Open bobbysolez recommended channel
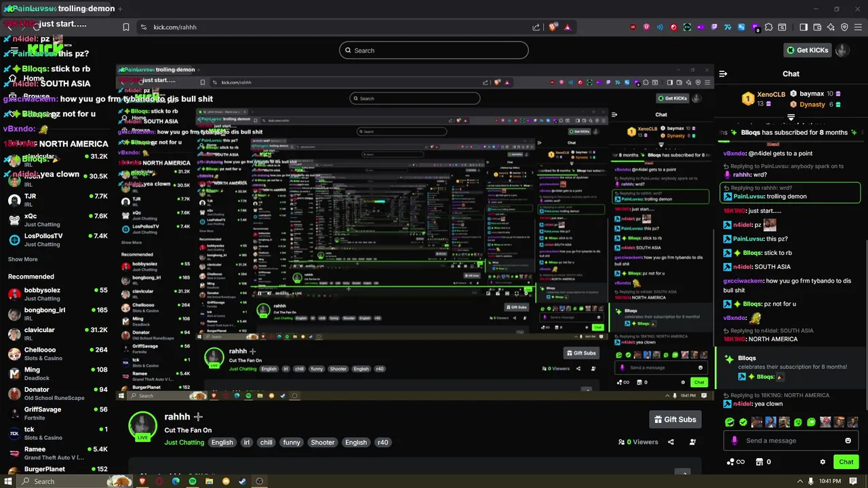This screenshot has height=488, width=868. (x=58, y=294)
